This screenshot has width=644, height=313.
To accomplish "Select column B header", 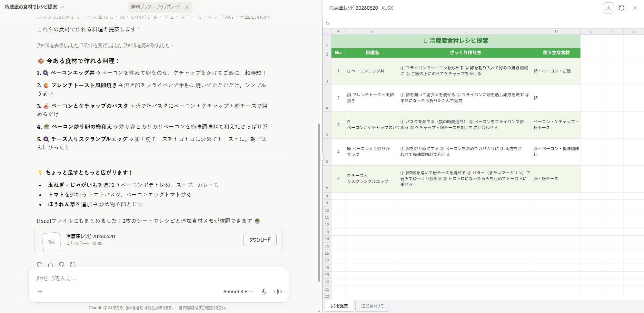I will 372,31.
